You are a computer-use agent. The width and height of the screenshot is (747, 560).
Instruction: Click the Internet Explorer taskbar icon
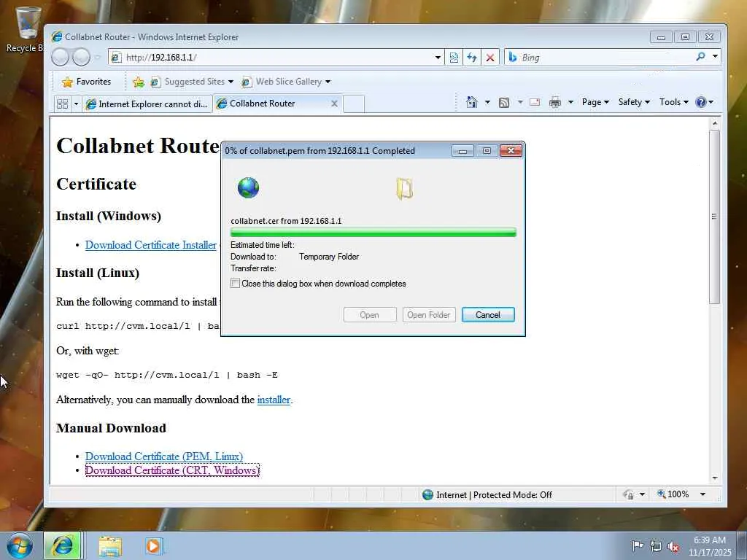[x=63, y=545]
